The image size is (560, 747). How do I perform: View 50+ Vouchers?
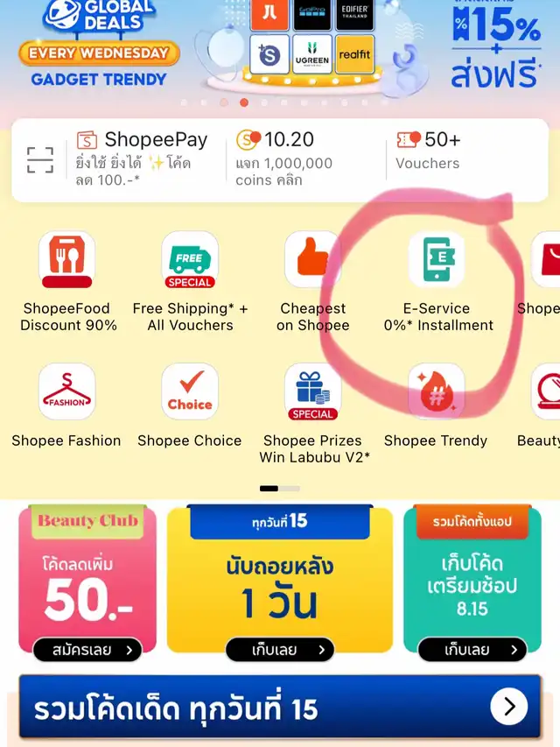pyautogui.click(x=428, y=151)
